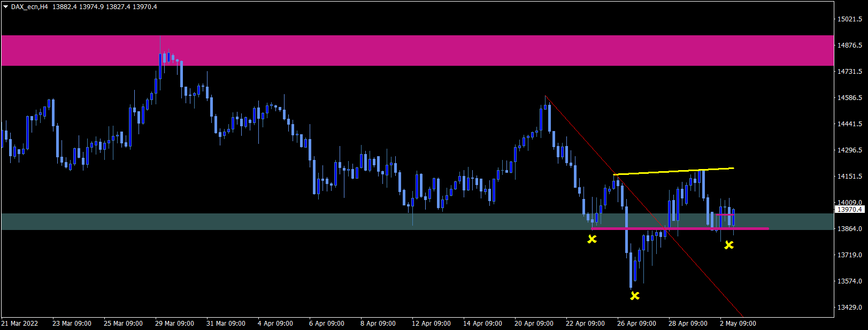This screenshot has height=330, width=868.
Task: Click the 28 Apr 09:00 time label
Action: [688, 324]
